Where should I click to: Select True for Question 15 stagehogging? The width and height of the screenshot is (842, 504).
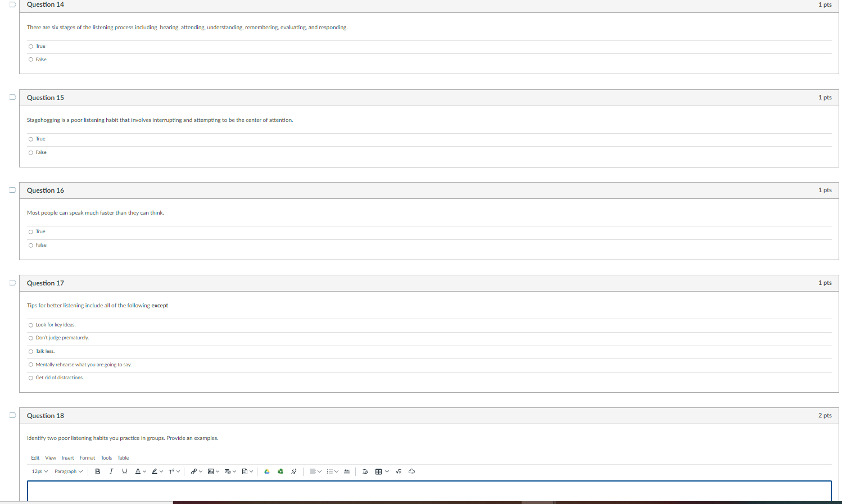pyautogui.click(x=31, y=139)
